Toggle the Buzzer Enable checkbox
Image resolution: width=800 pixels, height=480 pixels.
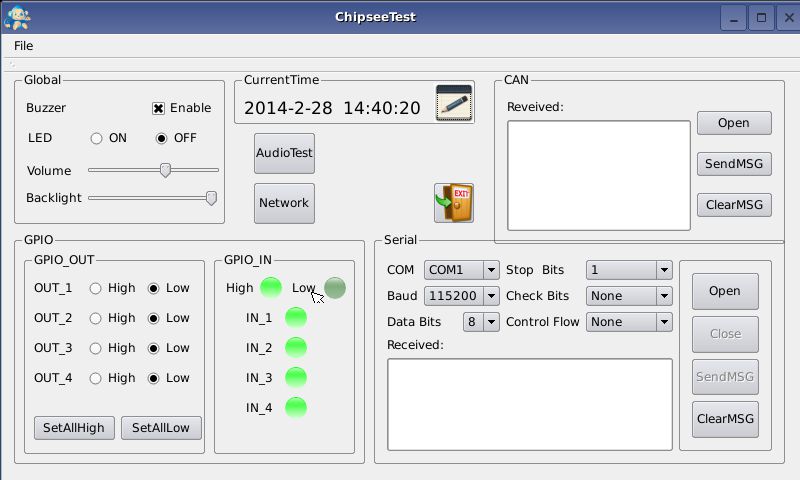158,108
